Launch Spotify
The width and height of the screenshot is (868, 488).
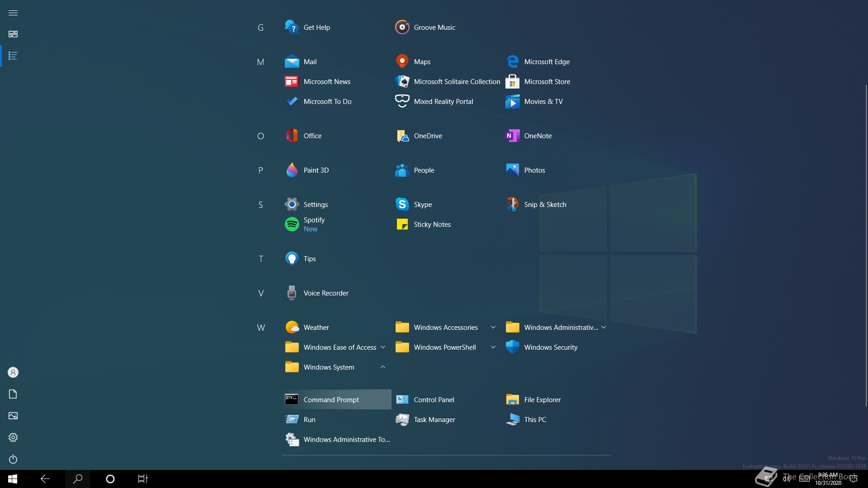pos(336,224)
